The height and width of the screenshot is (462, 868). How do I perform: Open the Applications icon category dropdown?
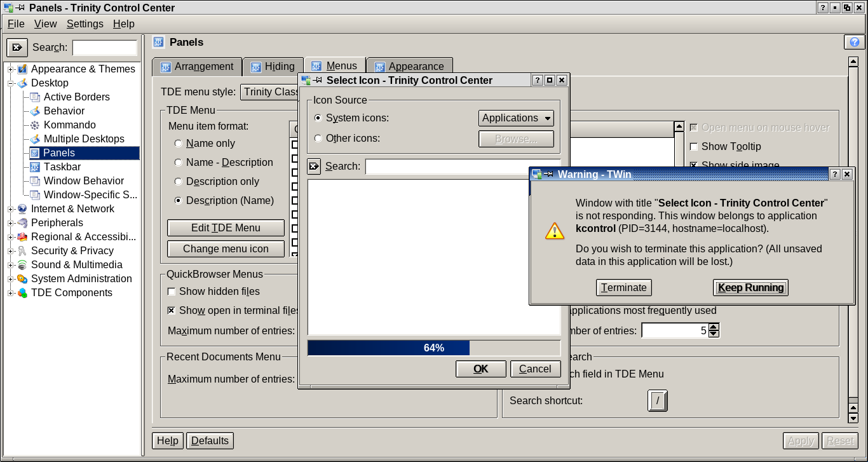(x=516, y=118)
